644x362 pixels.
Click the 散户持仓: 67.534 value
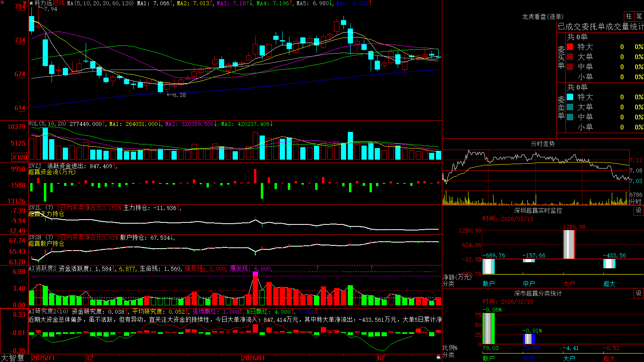145,238
